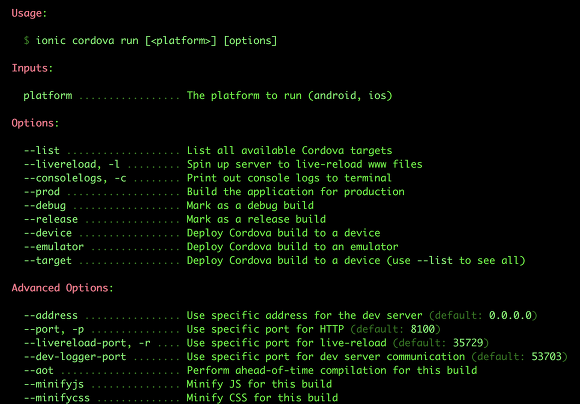The width and height of the screenshot is (580, 404).
Task: Click "List all available Cordova targets"
Action: coord(289,151)
